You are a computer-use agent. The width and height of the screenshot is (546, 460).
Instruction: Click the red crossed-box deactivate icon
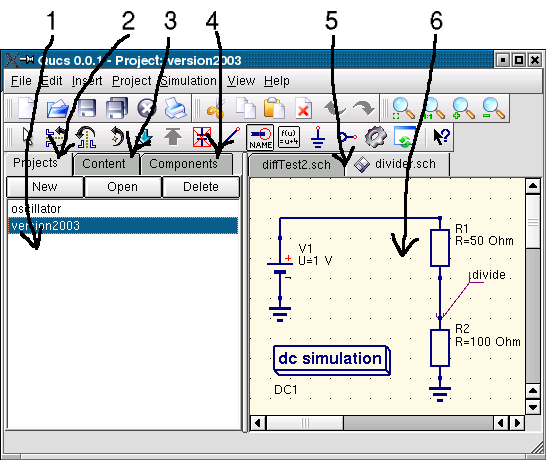coord(202,137)
